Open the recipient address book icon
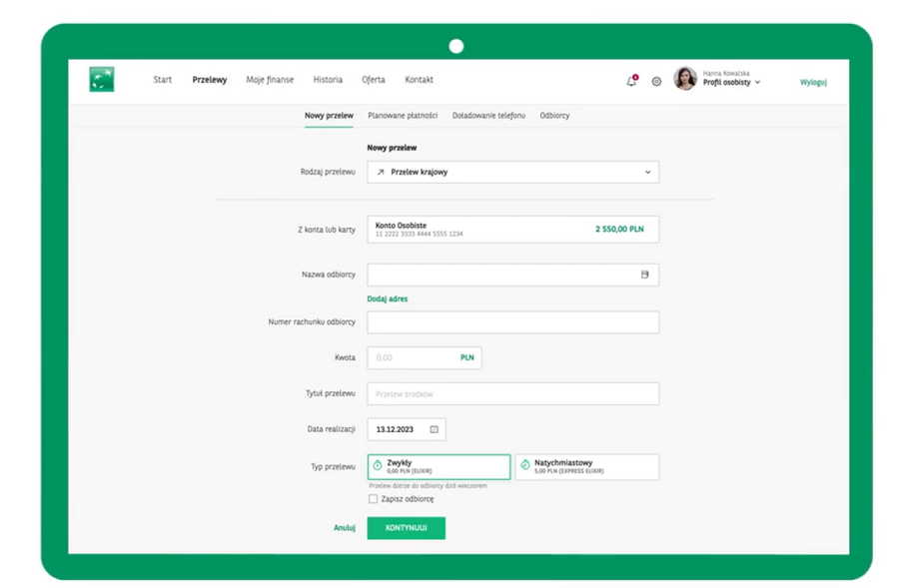This screenshot has height=588, width=897. (644, 275)
